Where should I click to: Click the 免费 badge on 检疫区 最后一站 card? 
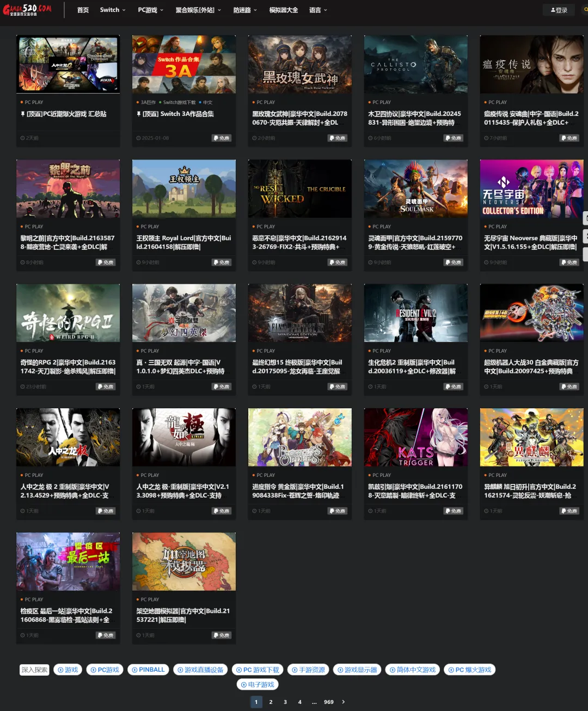click(106, 635)
